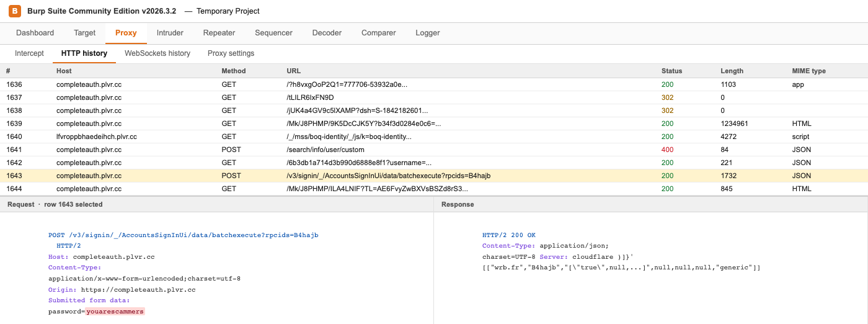Open Proxy settings sub-tab
The image size is (868, 324).
pos(231,53)
